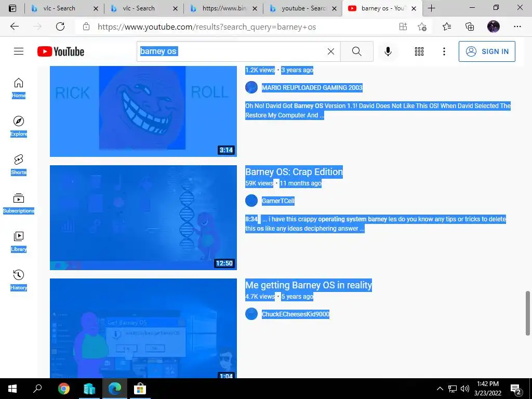Click the app available icon in address bar
This screenshot has width=532, height=399.
(403, 26)
